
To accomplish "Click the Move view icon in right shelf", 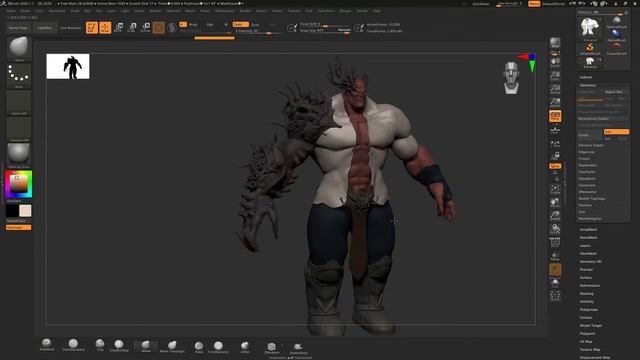I will pos(555,203).
